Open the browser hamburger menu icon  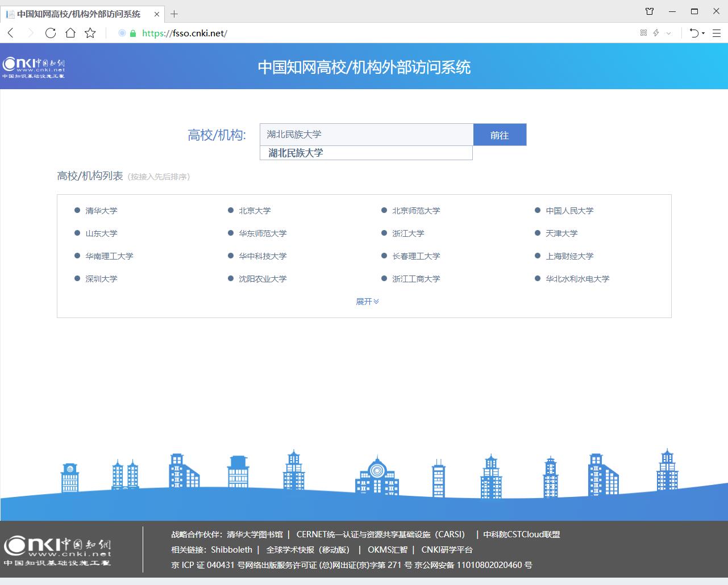pos(717,33)
